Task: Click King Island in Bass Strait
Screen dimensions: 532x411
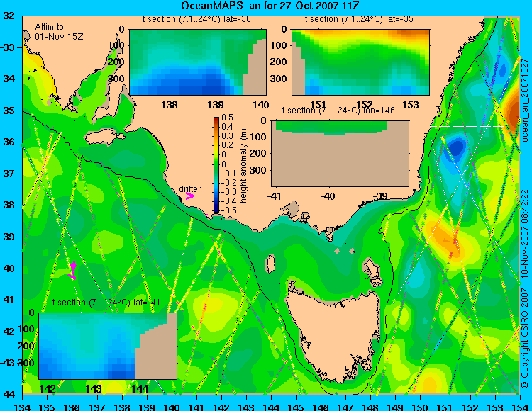Action: pos(270,264)
